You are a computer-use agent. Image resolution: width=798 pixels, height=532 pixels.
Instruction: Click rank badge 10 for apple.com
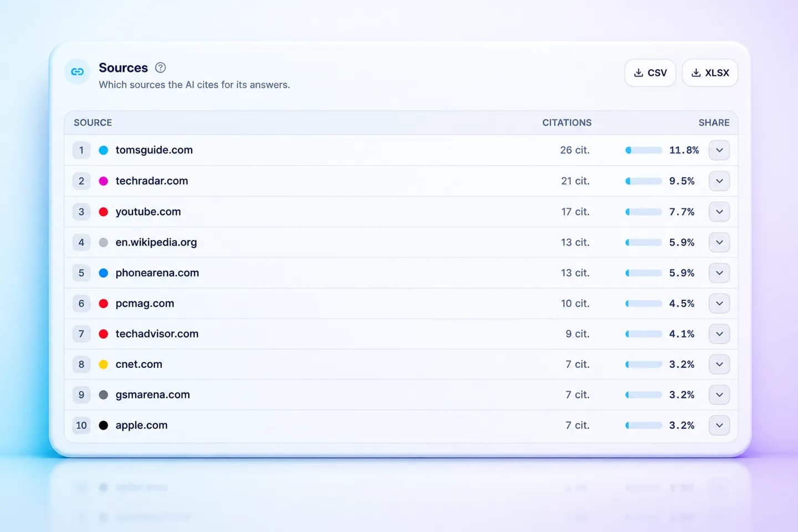(x=81, y=425)
